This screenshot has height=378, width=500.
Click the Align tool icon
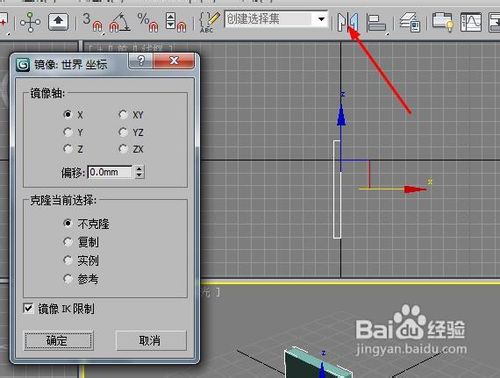pos(376,23)
